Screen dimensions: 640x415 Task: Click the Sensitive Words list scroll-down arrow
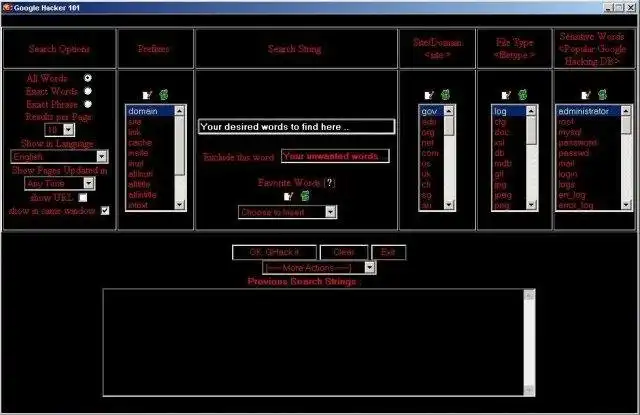pyautogui.click(x=626, y=205)
